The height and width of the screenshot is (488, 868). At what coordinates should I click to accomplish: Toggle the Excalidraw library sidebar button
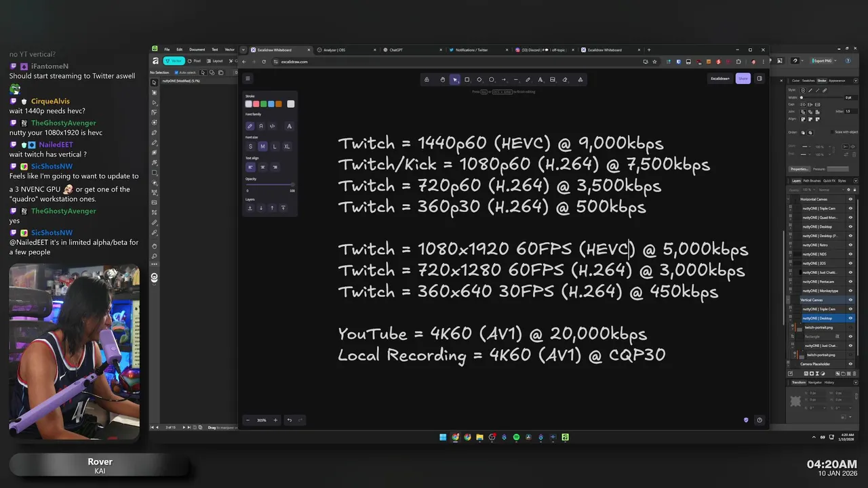[759, 79]
